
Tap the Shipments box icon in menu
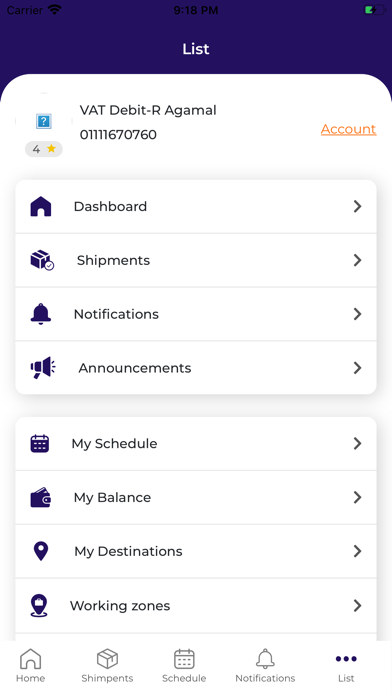click(x=42, y=260)
